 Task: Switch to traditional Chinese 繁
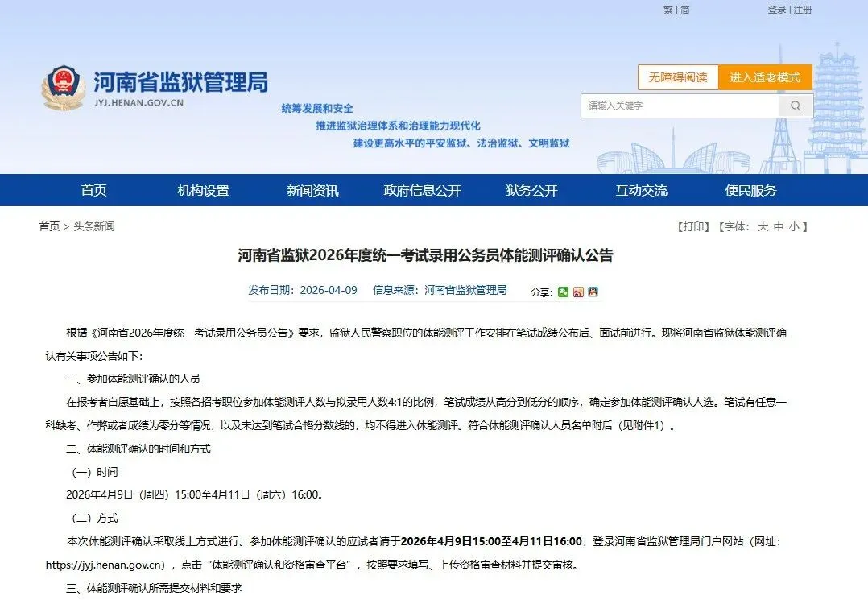668,10
